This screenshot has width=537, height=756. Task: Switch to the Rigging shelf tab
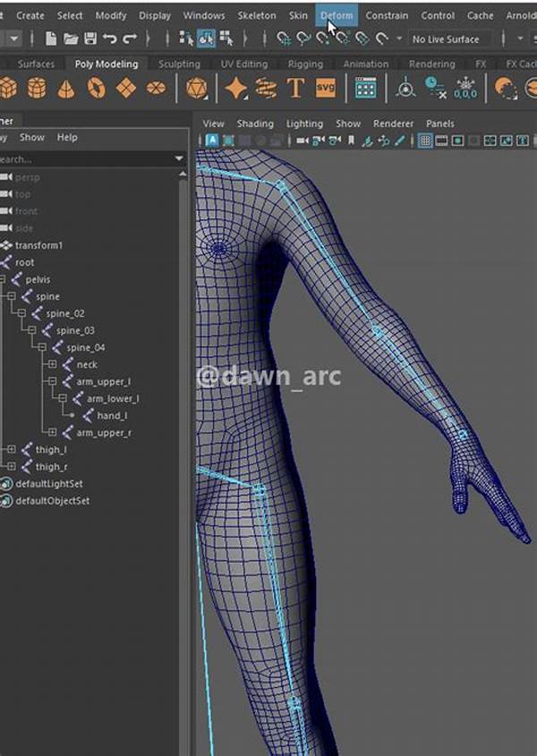click(305, 64)
